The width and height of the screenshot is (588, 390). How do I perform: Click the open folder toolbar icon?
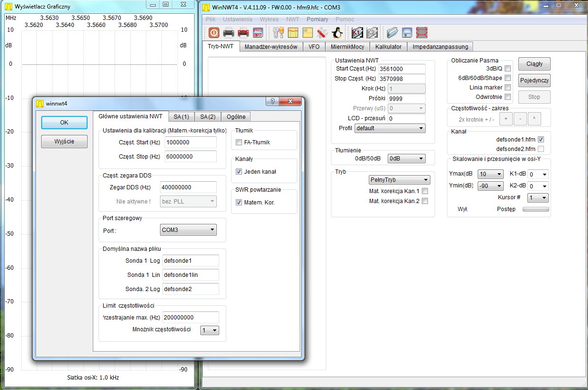pos(392,33)
